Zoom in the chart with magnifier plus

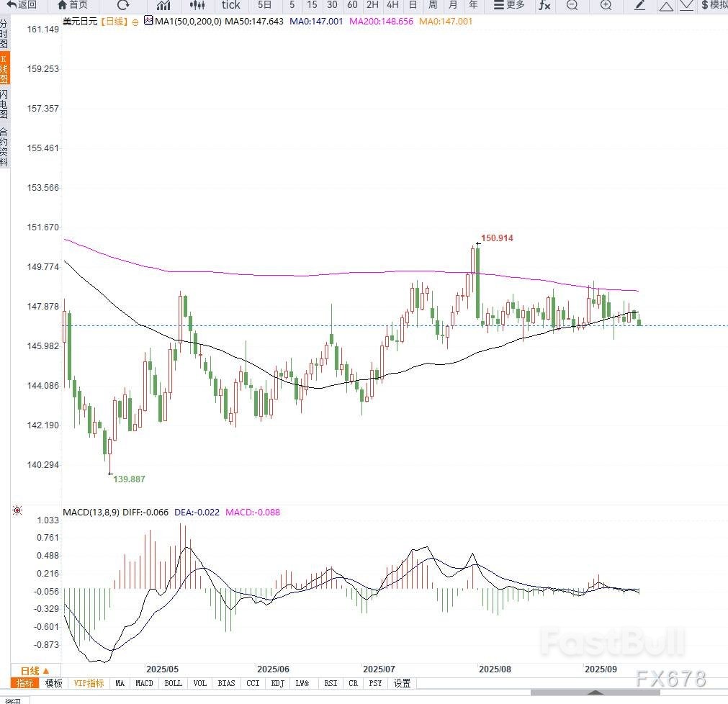click(606, 5)
